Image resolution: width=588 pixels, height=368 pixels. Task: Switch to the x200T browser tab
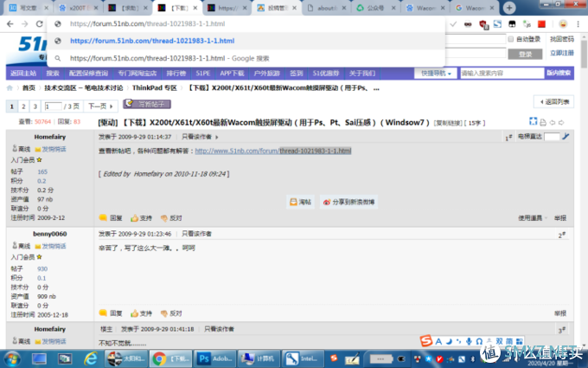point(79,8)
